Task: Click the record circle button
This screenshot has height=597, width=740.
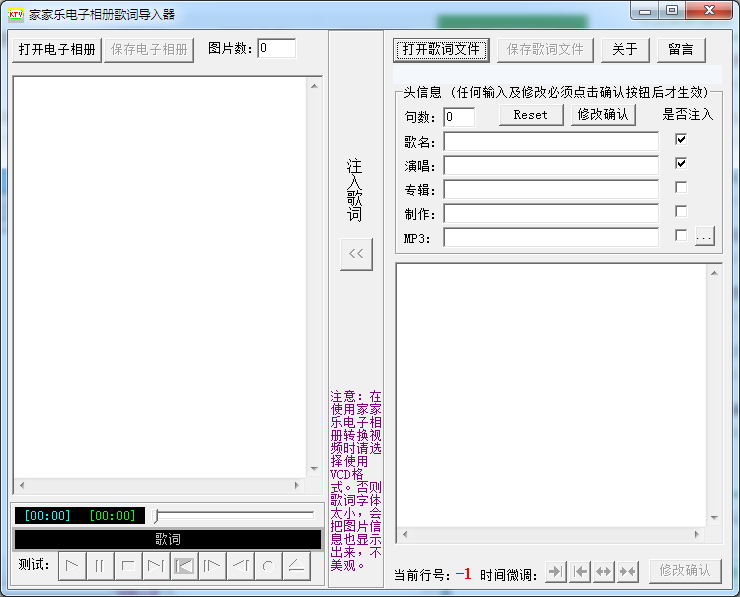Action: coord(268,566)
